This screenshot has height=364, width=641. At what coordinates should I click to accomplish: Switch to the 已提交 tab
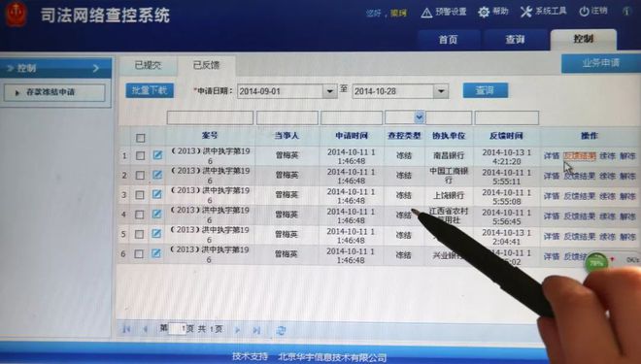(x=148, y=65)
